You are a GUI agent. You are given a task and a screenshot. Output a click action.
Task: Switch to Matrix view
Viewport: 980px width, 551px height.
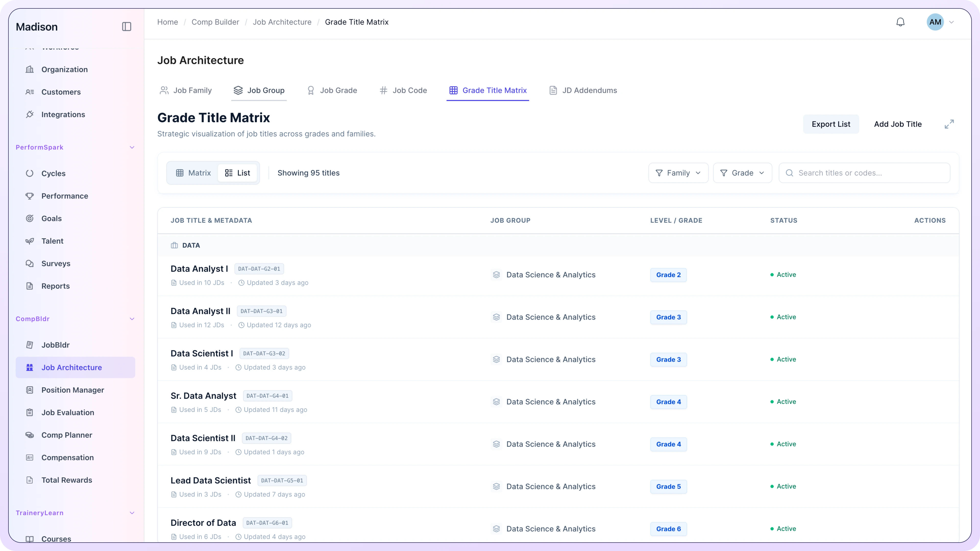point(193,173)
